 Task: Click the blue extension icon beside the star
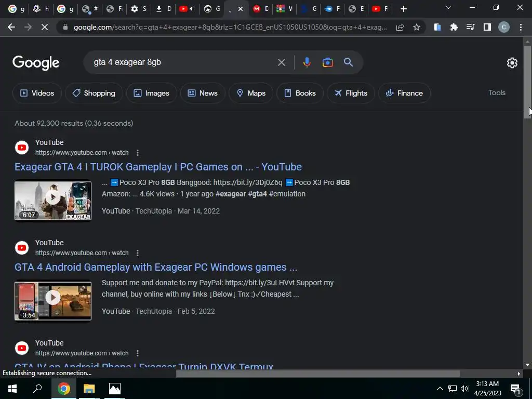click(x=437, y=27)
